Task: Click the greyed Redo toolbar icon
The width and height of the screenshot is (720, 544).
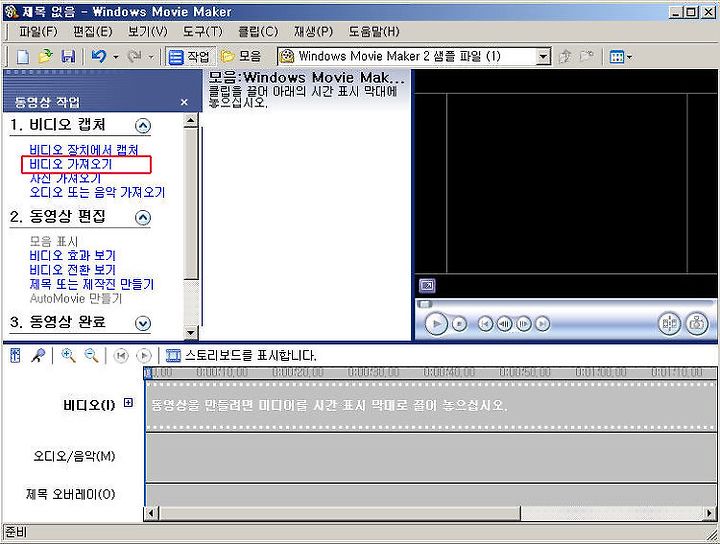Action: (x=134, y=56)
